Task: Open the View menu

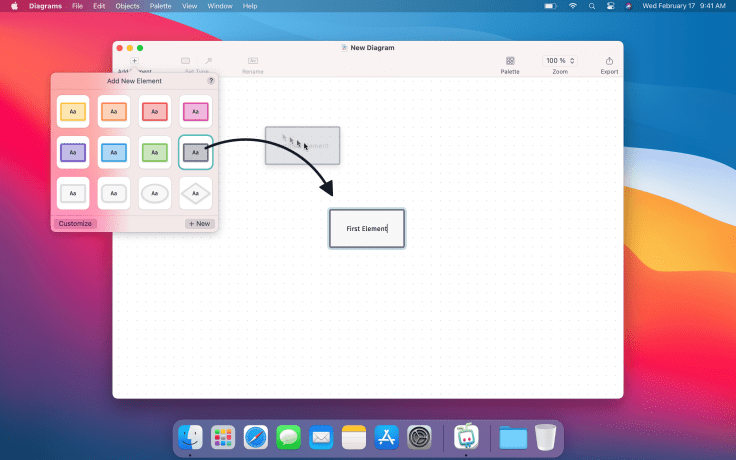Action: point(189,6)
